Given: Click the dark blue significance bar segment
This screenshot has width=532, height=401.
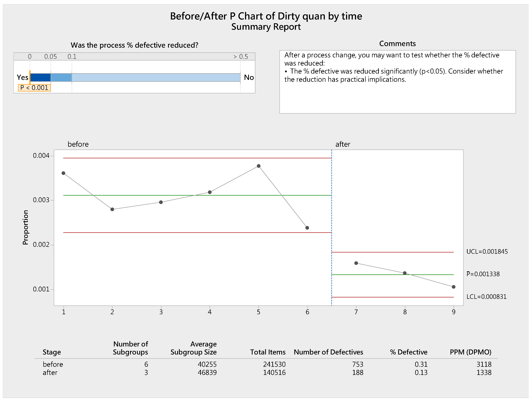Looking at the screenshot, I should [40, 77].
